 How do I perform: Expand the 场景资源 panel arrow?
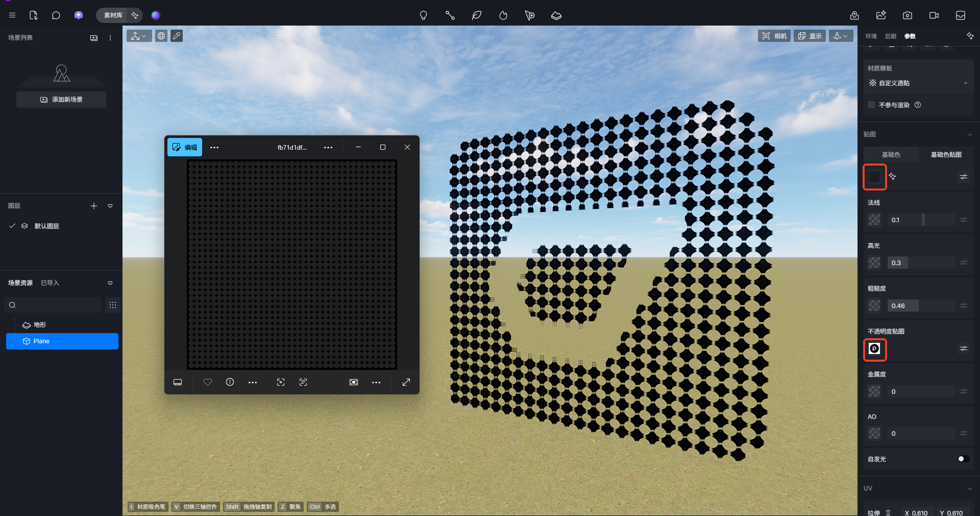(x=110, y=283)
